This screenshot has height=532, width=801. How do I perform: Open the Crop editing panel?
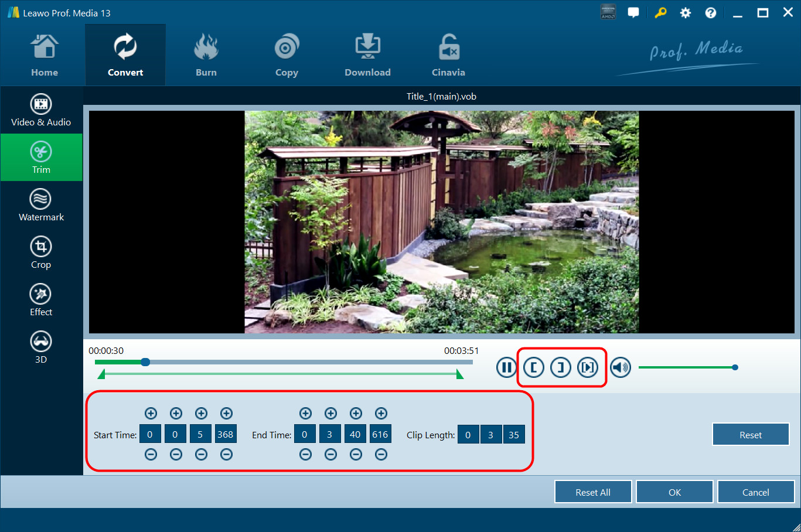pos(41,253)
